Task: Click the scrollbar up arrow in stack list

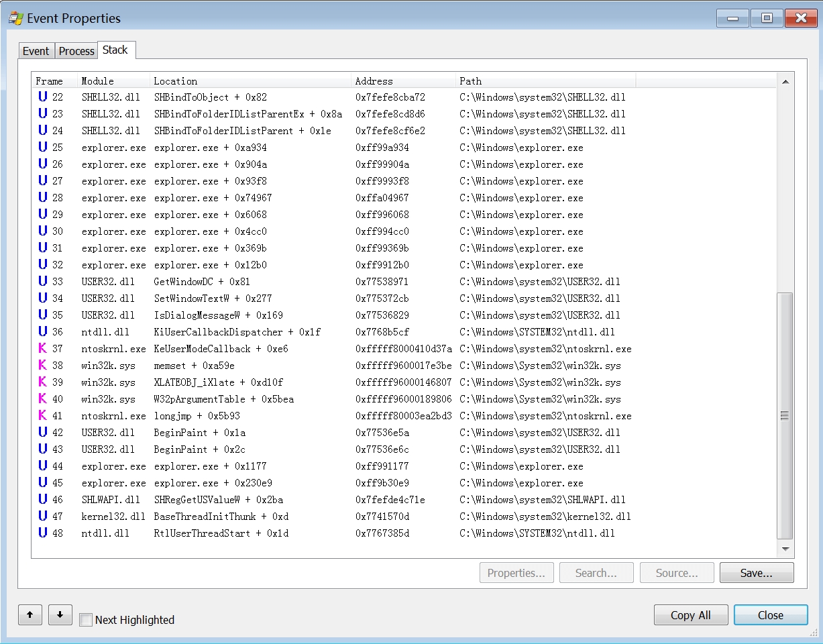Action: coord(785,82)
